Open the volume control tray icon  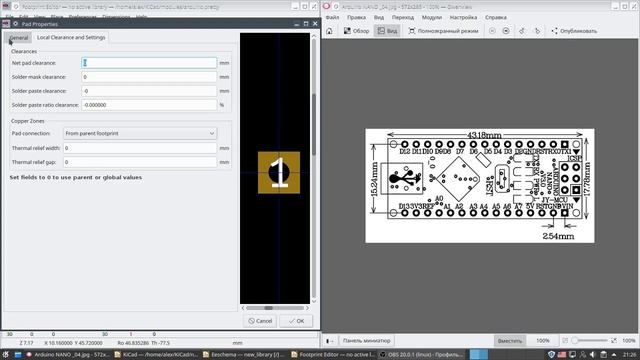[593, 354]
